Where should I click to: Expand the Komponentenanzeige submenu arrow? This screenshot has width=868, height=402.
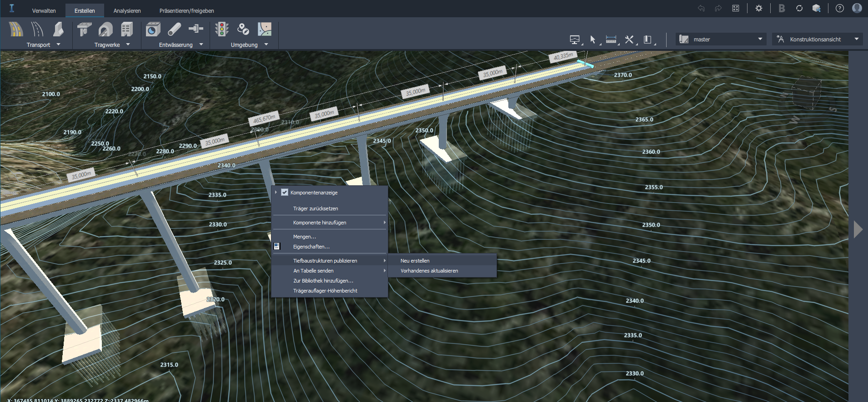tap(276, 192)
